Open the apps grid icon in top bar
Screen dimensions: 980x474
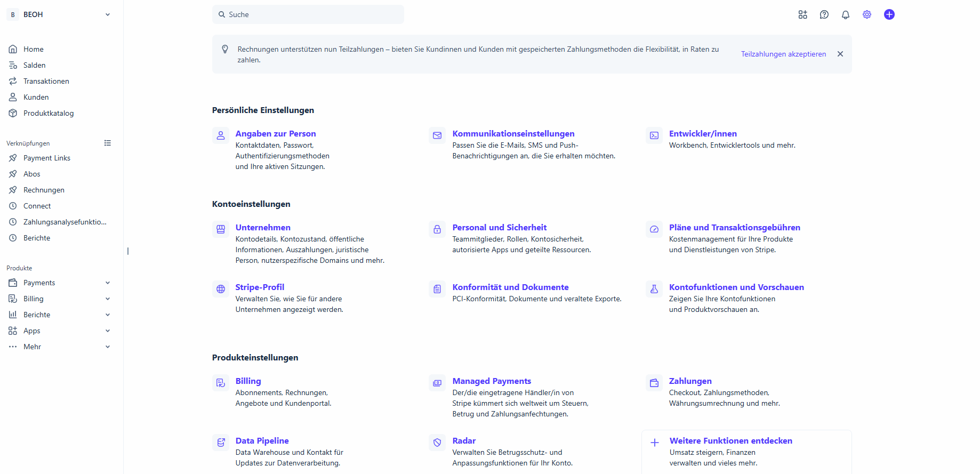[x=802, y=14]
